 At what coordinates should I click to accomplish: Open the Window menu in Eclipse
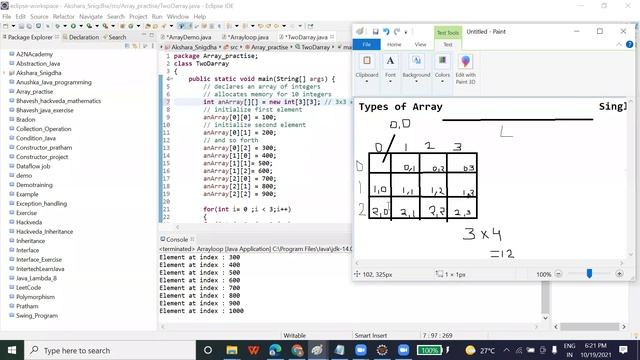(178, 16)
